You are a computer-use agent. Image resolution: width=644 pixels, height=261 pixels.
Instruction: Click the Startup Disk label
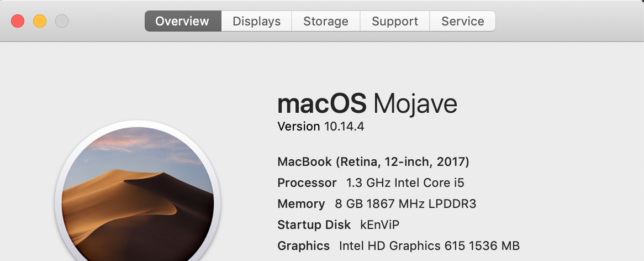314,225
